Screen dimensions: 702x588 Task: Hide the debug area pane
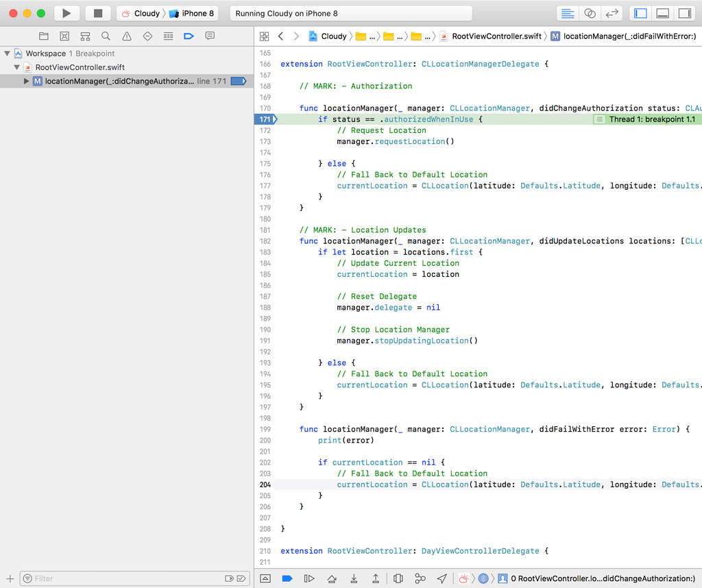coord(264,578)
